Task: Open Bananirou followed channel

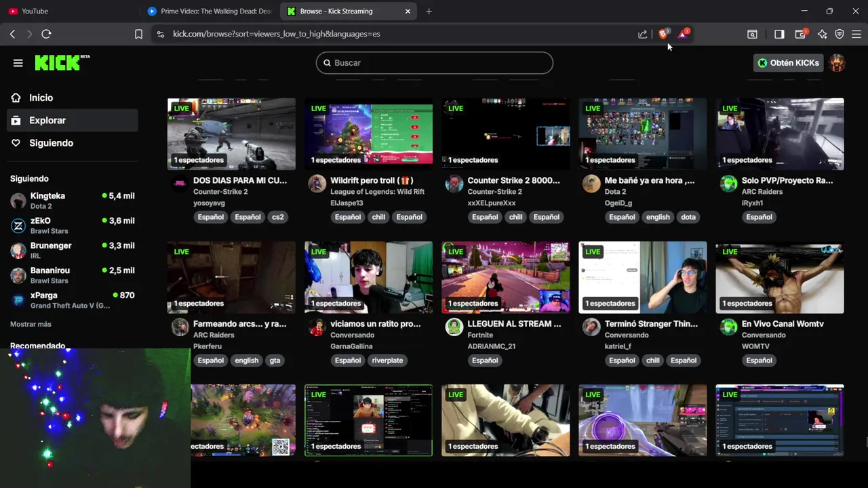Action: click(x=73, y=275)
